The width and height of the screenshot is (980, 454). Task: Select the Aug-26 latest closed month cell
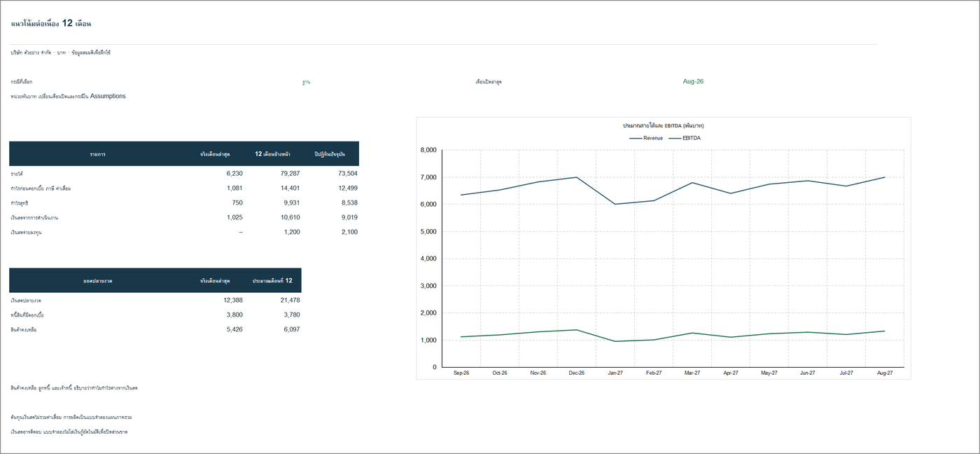(693, 81)
